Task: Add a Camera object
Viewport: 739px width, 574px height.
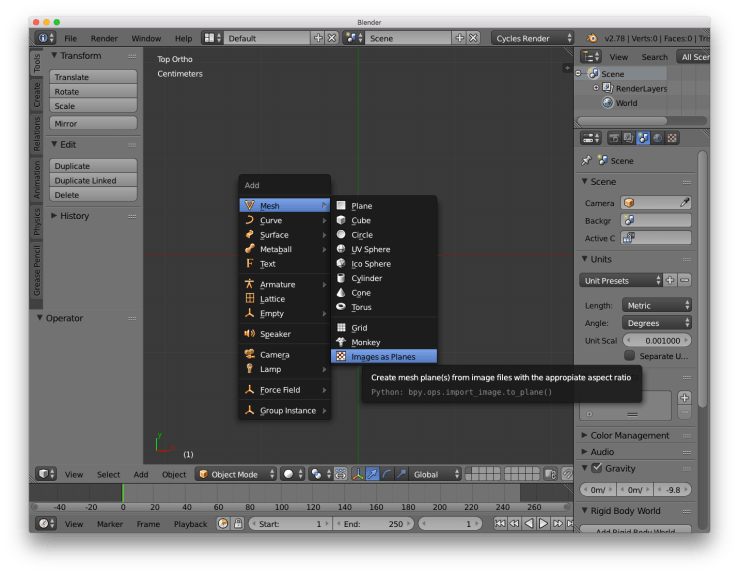Action: (285, 354)
